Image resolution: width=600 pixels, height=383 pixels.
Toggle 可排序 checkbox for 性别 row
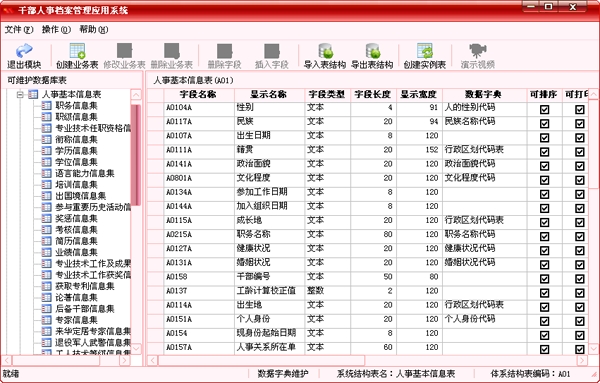coord(544,110)
